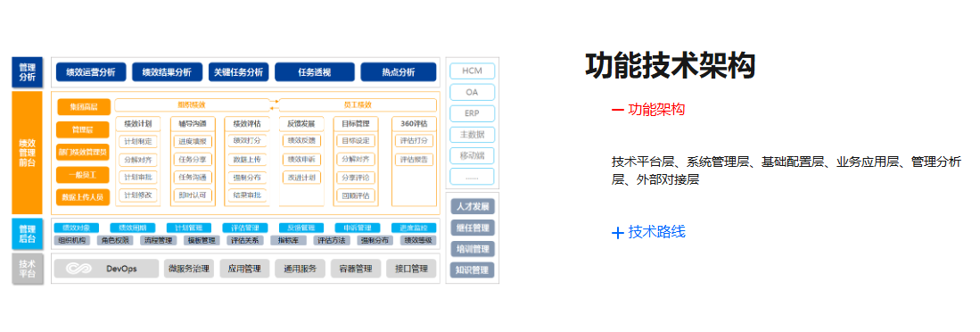Click the 数据上传 item
Viewport: 980px width, 332px height.
click(247, 160)
